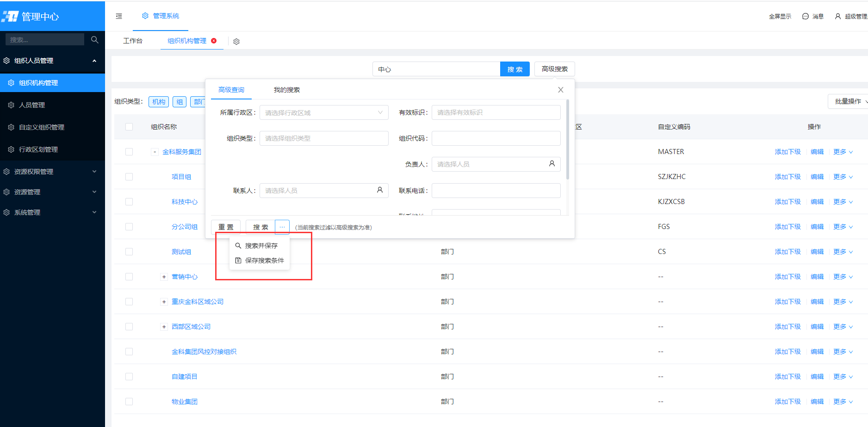Click the 超级管理 user avatar icon

point(838,16)
